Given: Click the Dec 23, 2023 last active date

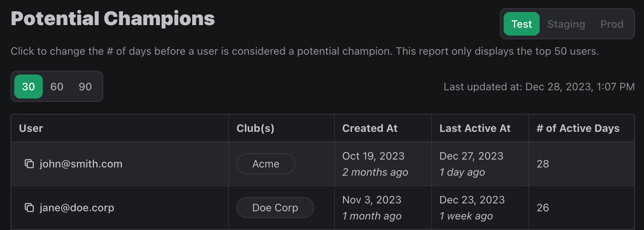Looking at the screenshot, I should pyautogui.click(x=472, y=200).
